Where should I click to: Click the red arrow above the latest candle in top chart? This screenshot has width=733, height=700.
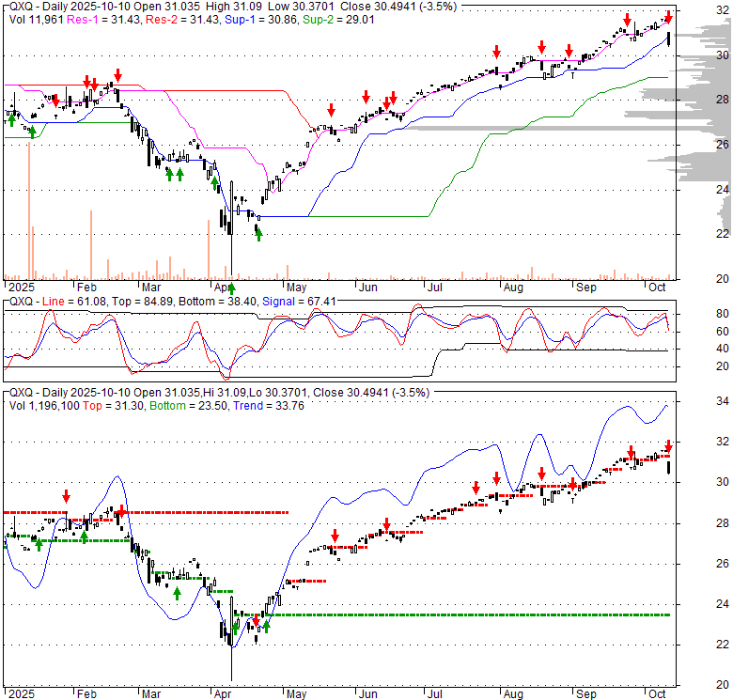[668, 17]
